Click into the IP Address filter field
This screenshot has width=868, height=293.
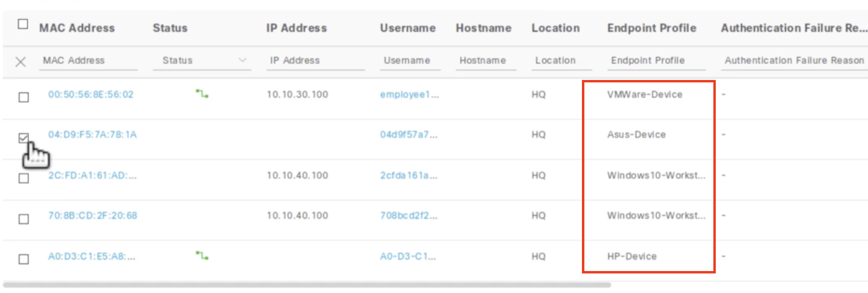pos(315,60)
